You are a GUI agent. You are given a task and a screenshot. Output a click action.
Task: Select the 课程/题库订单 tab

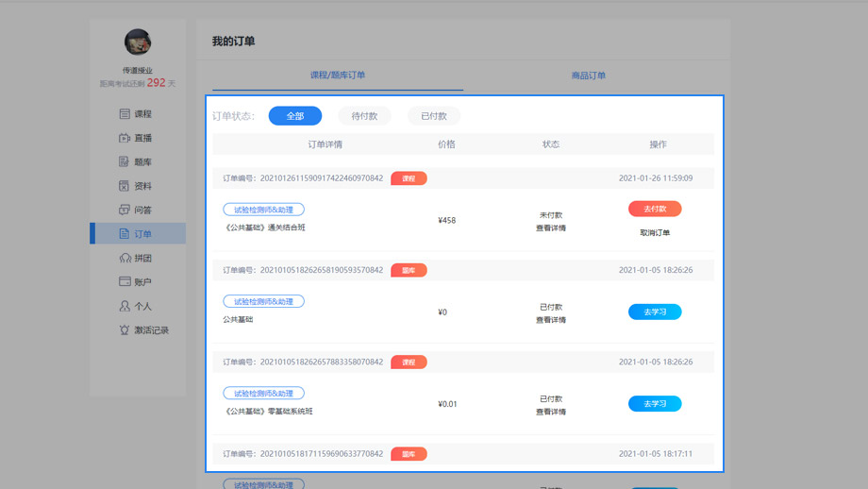point(338,76)
